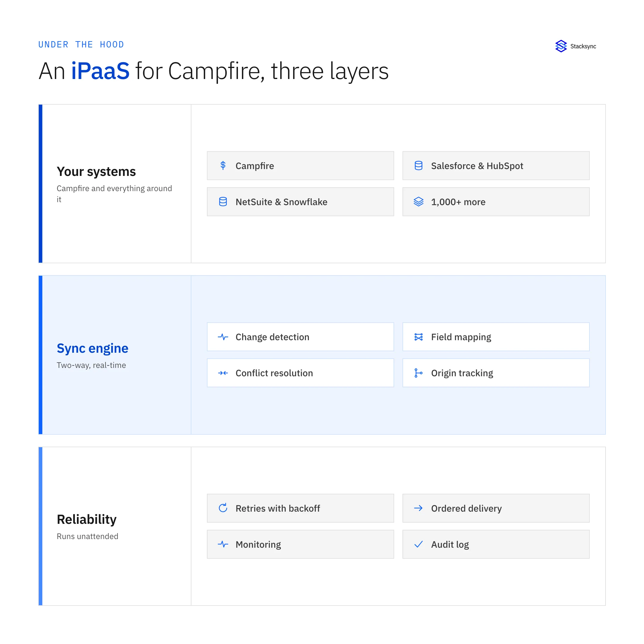Click the Stacksync logo icon
This screenshot has height=644, width=644.
(x=561, y=46)
